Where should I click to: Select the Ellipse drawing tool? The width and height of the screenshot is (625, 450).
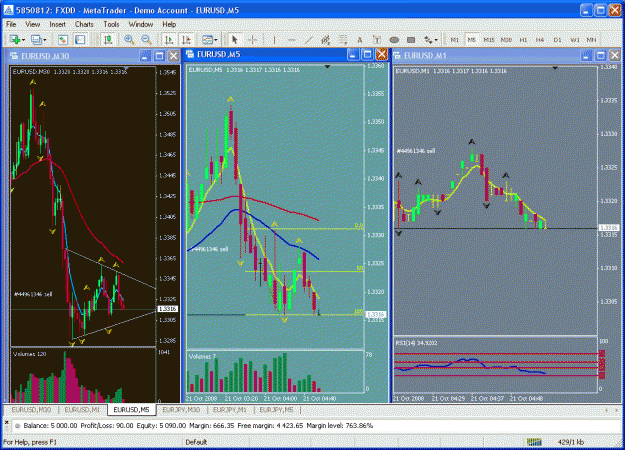coord(394,40)
